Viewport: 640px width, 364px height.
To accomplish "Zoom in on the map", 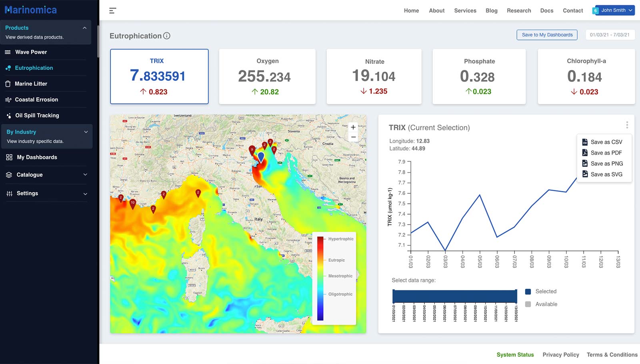I will pyautogui.click(x=353, y=127).
